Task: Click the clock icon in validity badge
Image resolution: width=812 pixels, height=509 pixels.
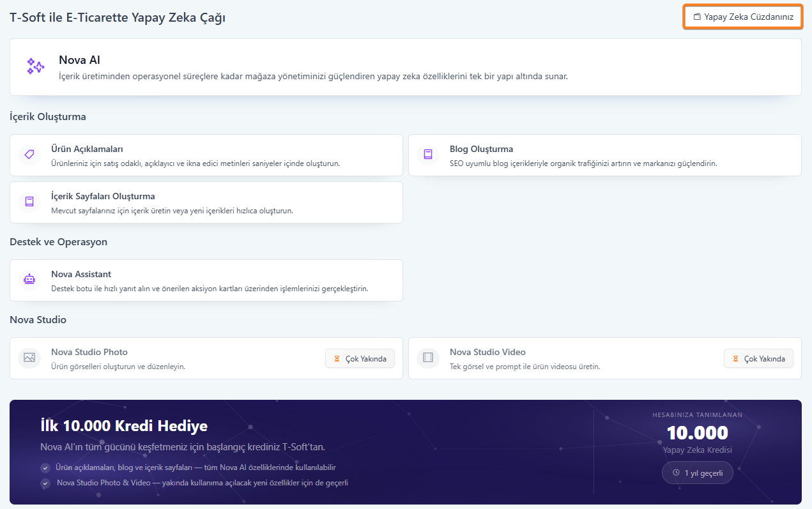Action: 676,473
